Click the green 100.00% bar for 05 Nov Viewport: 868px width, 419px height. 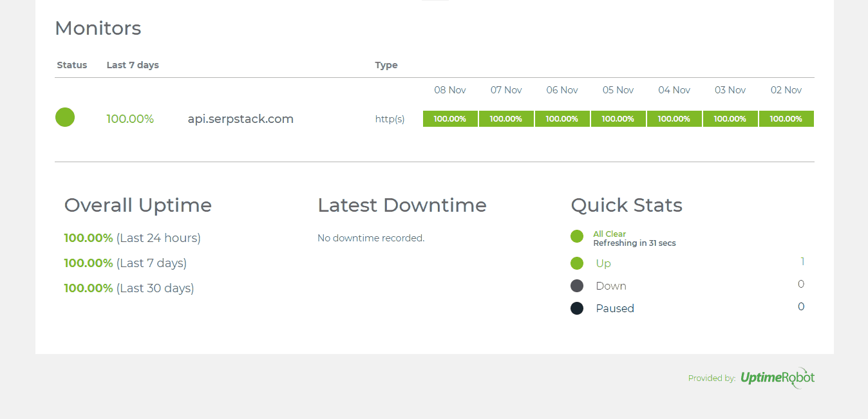[618, 118]
